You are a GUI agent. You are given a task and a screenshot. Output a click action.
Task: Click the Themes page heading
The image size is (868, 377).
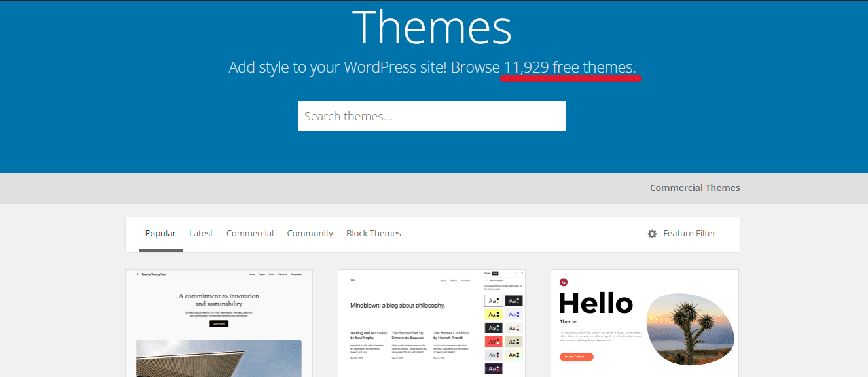tap(431, 27)
